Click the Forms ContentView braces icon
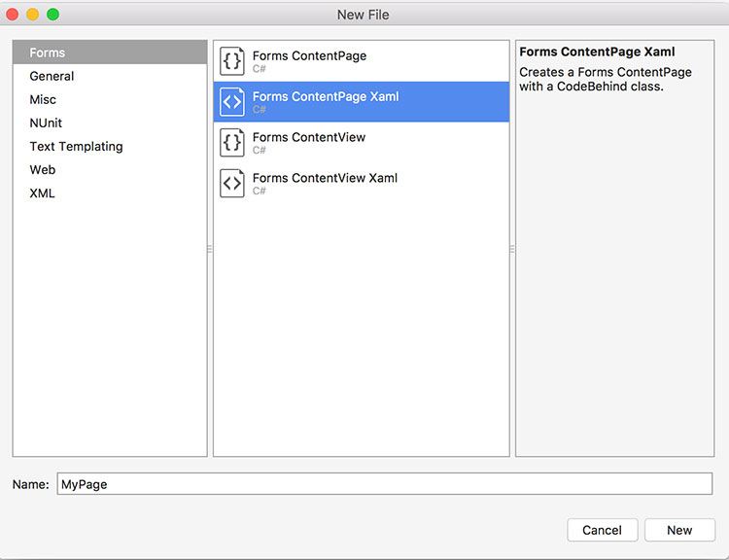This screenshot has width=729, height=560. pos(232,142)
